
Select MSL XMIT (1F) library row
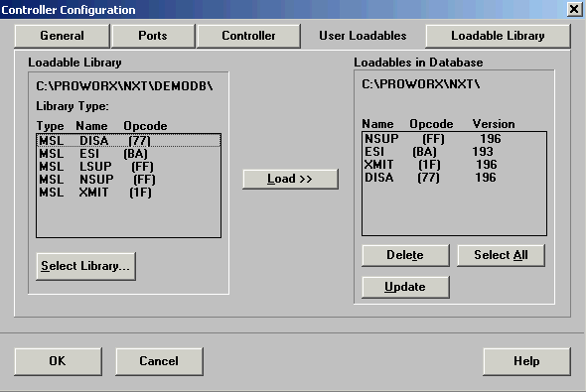tap(129, 193)
